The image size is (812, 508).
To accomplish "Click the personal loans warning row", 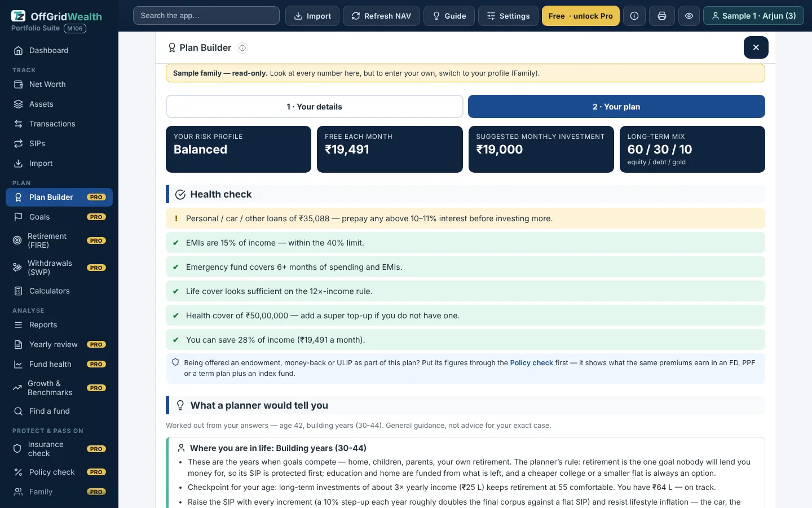I will point(465,218).
